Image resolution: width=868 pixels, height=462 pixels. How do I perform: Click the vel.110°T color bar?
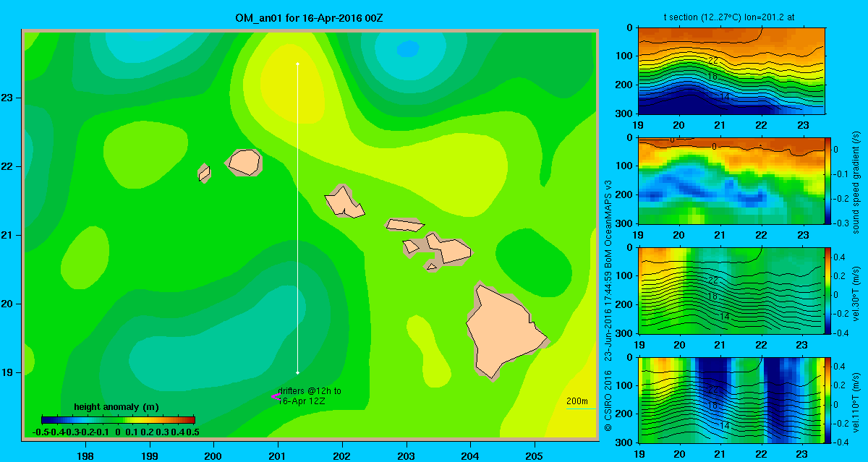point(828,400)
